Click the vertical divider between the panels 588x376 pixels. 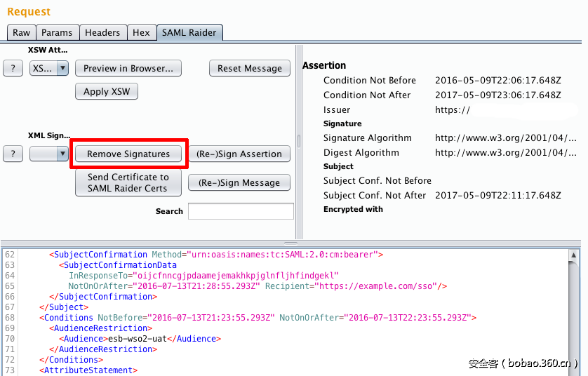pyautogui.click(x=299, y=140)
